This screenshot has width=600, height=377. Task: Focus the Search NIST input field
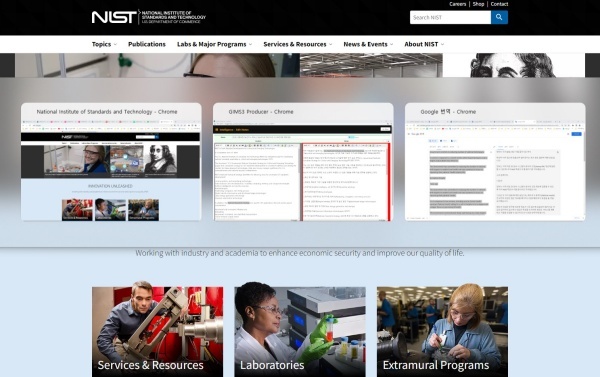click(450, 17)
